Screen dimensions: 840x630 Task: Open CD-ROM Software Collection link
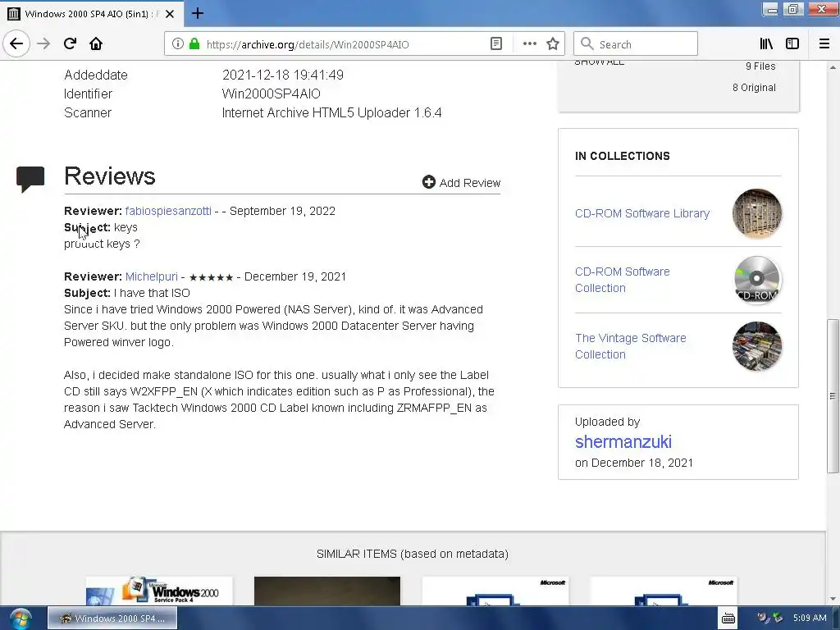coord(623,280)
